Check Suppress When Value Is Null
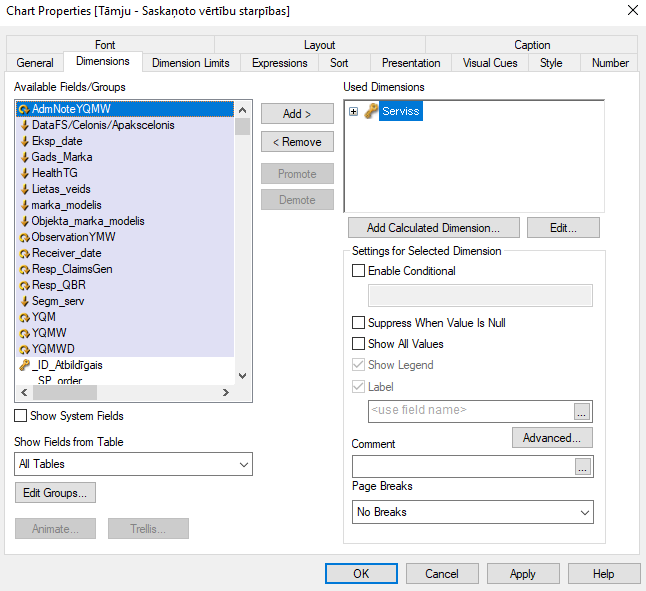Image resolution: width=646 pixels, height=591 pixels. [358, 322]
